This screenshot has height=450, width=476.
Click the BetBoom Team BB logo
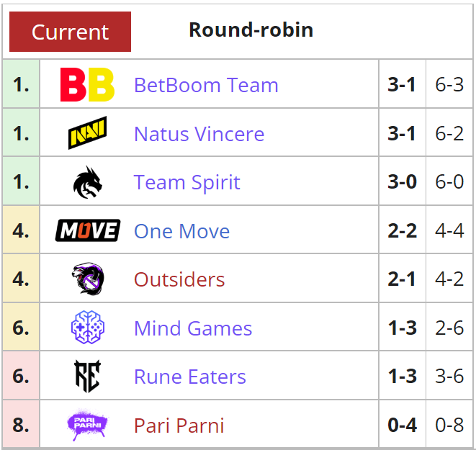[x=87, y=84]
